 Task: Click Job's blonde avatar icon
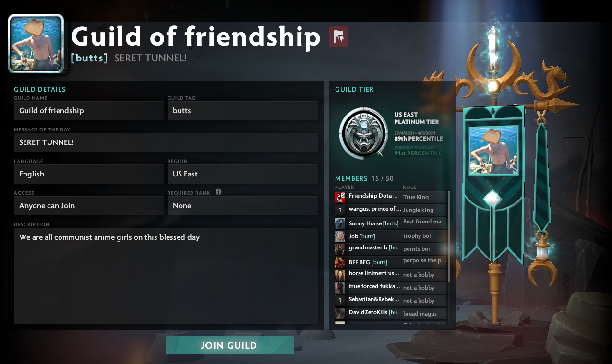point(340,236)
